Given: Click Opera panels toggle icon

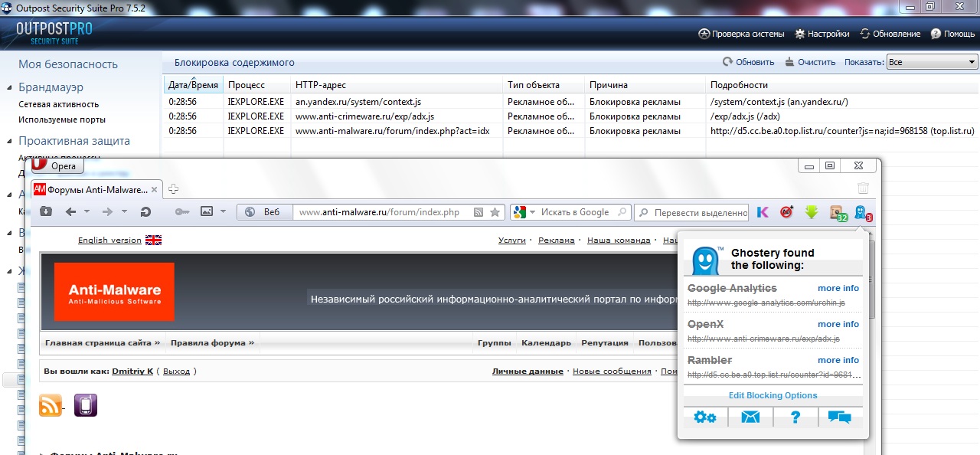Looking at the screenshot, I should click(46, 212).
